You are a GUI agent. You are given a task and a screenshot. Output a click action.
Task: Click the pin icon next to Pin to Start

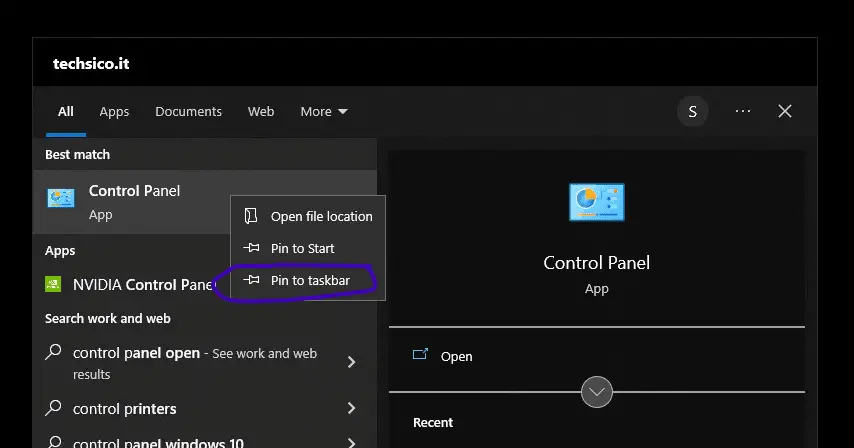pyautogui.click(x=251, y=248)
